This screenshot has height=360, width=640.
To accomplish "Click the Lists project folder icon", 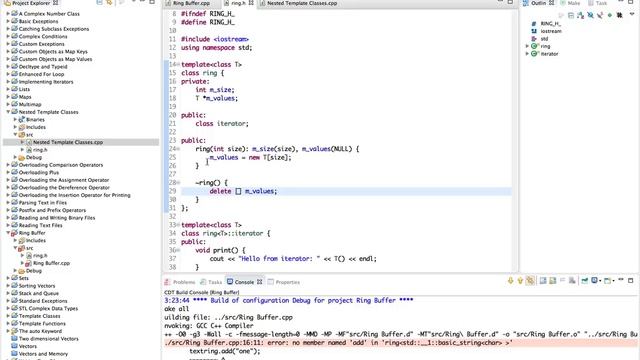I will [x=14, y=89].
